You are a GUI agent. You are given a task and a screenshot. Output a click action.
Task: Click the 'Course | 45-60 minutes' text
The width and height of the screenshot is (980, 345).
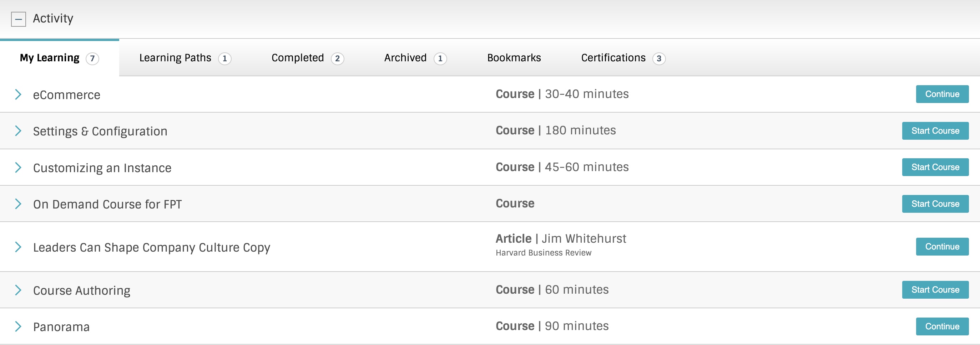pos(562,167)
